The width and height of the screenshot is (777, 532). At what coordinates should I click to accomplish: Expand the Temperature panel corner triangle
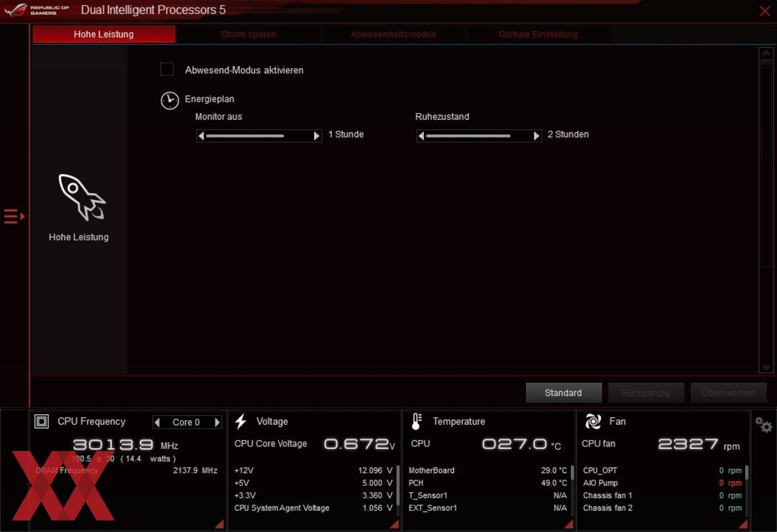coord(568,524)
